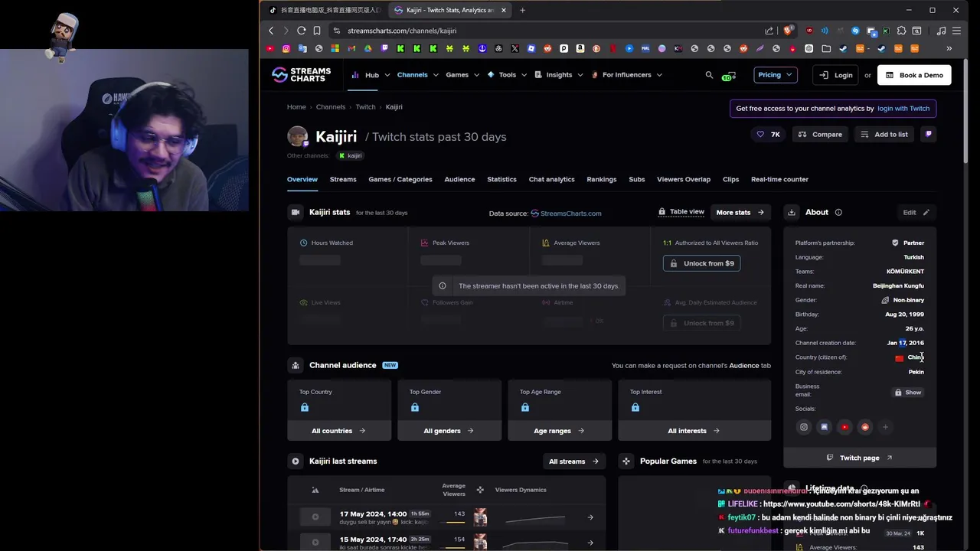980x551 pixels.
Task: Reload the page with the browser refresh icon
Action: click(301, 31)
